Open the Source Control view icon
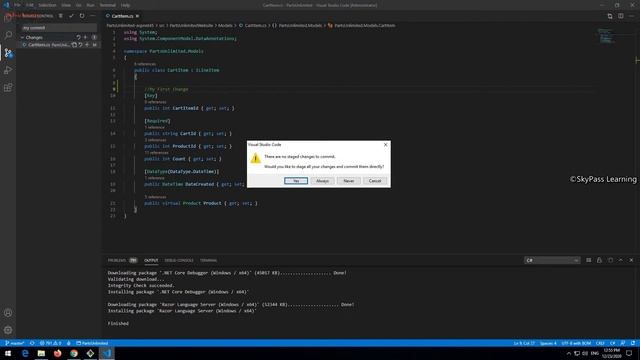The image size is (640, 360). click(x=8, y=53)
